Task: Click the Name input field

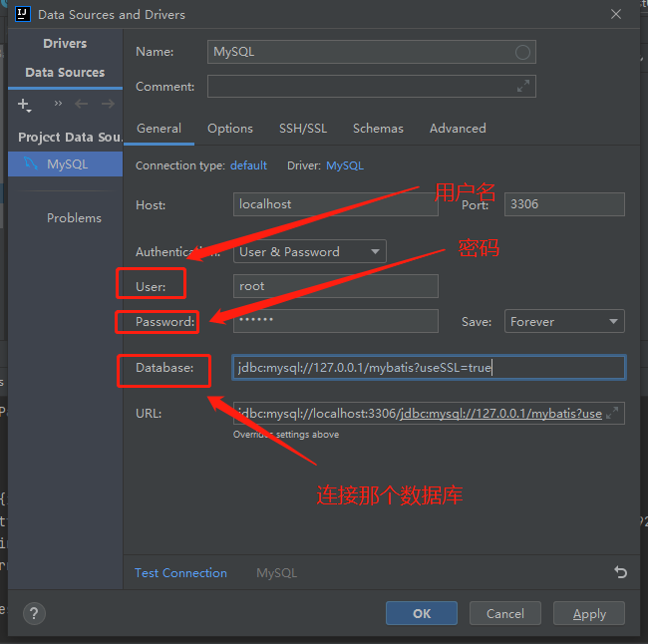Action: pyautogui.click(x=372, y=52)
